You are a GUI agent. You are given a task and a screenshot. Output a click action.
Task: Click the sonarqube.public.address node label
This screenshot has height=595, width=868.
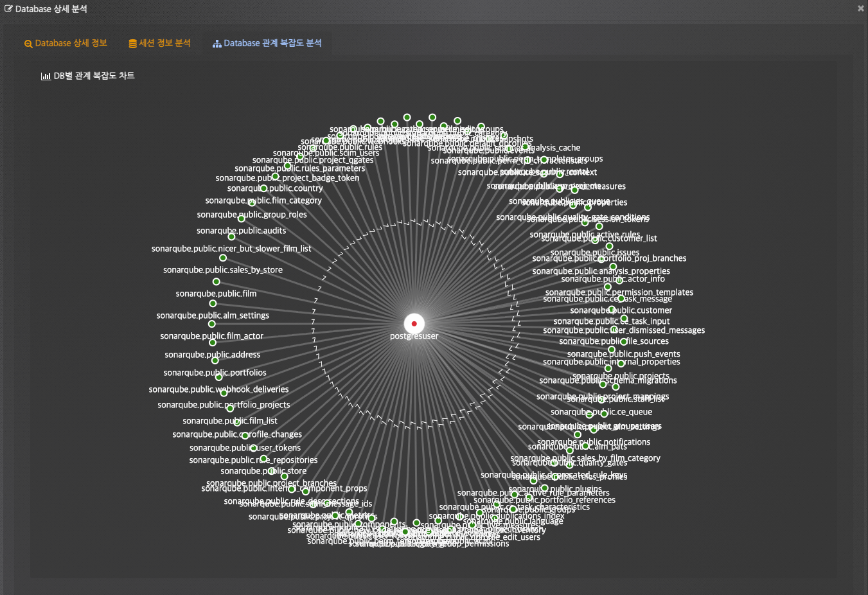(212, 355)
